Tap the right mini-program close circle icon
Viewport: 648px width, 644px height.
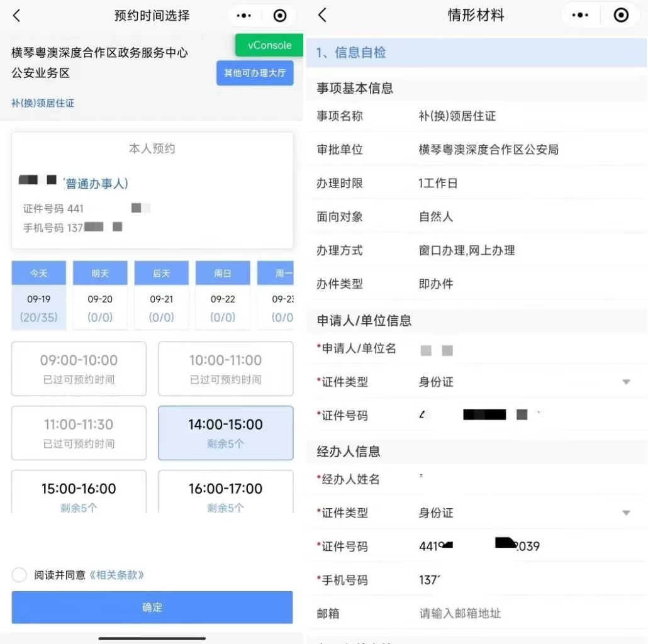click(621, 16)
